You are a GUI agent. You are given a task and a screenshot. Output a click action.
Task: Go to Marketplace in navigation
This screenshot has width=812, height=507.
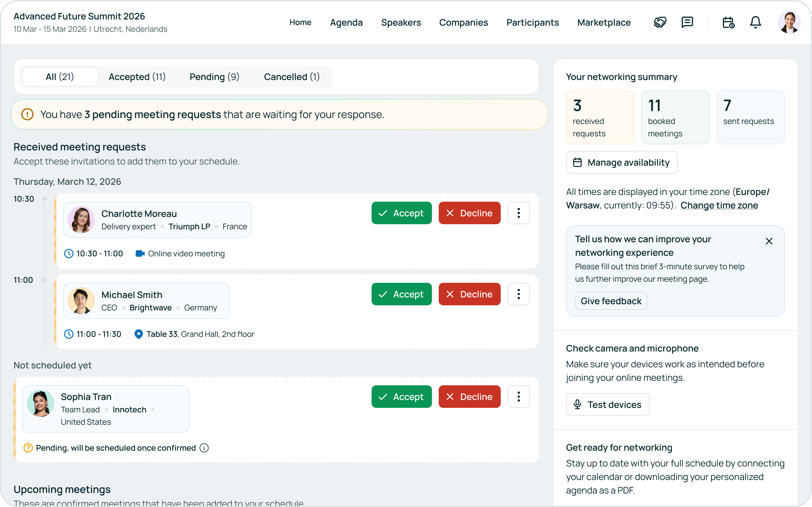coord(604,23)
